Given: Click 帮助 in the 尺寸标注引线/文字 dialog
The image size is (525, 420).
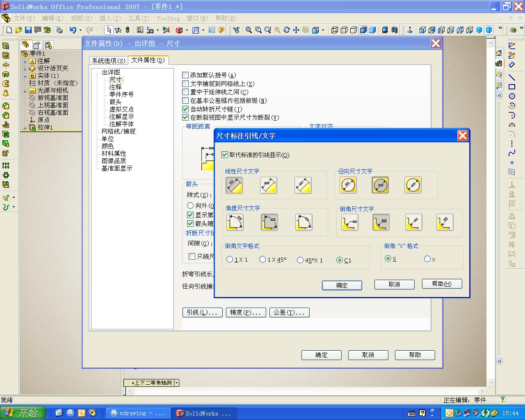Looking at the screenshot, I should tap(442, 284).
